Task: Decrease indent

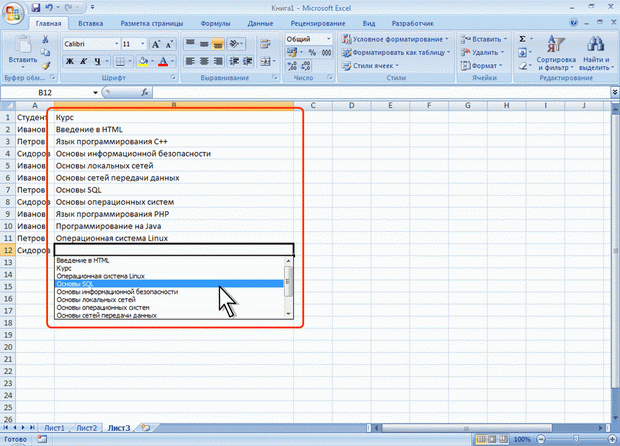Action: pyautogui.click(x=234, y=61)
